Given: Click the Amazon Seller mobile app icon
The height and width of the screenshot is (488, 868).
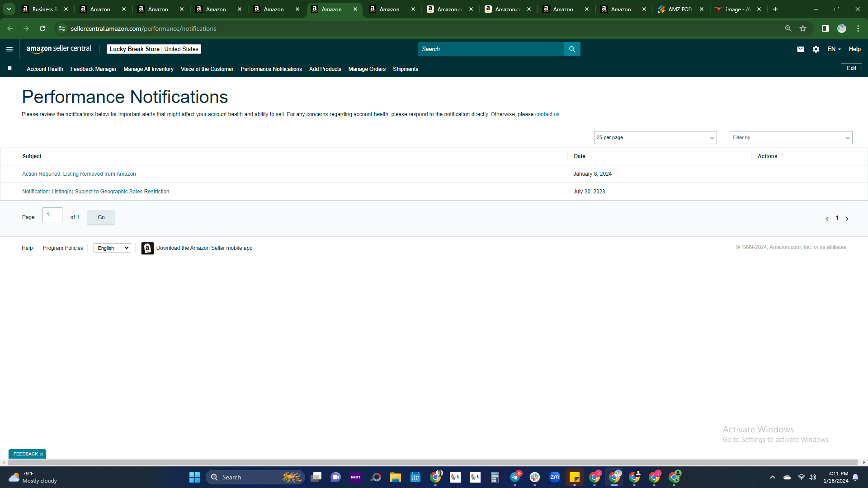Looking at the screenshot, I should [147, 248].
